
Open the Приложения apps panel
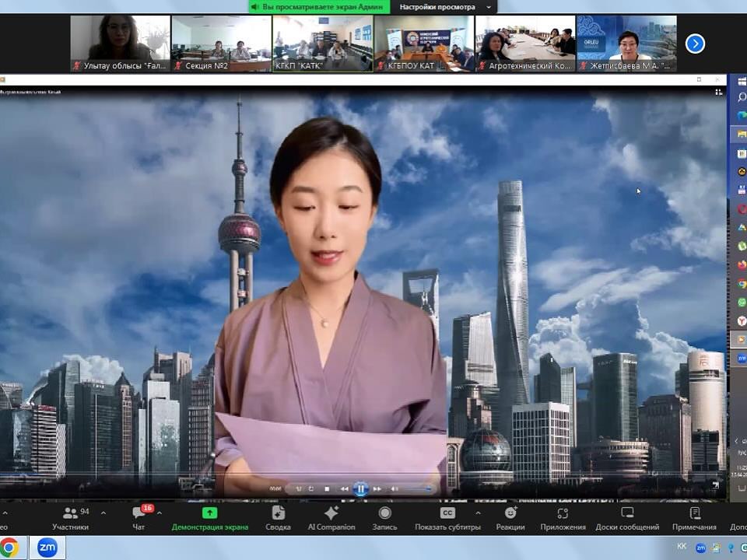pyautogui.click(x=563, y=518)
